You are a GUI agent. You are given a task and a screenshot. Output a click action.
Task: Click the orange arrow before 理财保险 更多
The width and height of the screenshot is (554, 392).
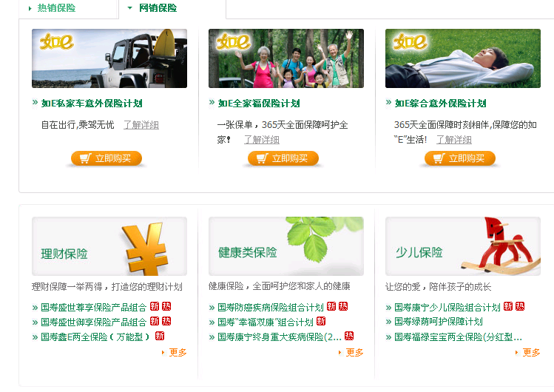(163, 353)
